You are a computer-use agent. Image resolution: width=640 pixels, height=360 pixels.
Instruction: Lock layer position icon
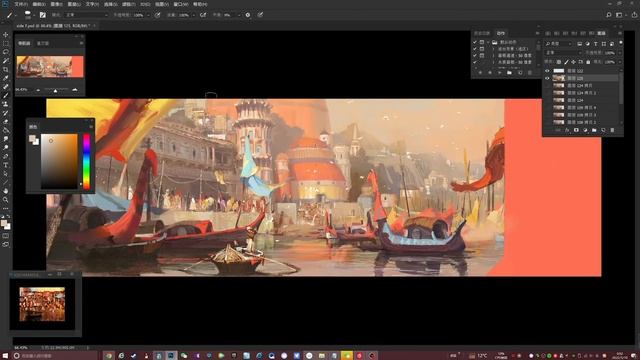coord(573,62)
